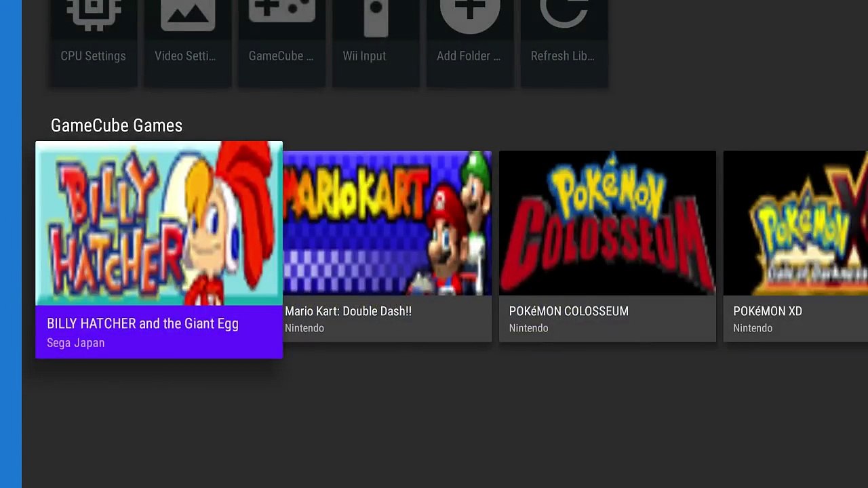Viewport: 868px width, 488px height.
Task: Select the "Video Setti..." label
Action: coord(185,56)
